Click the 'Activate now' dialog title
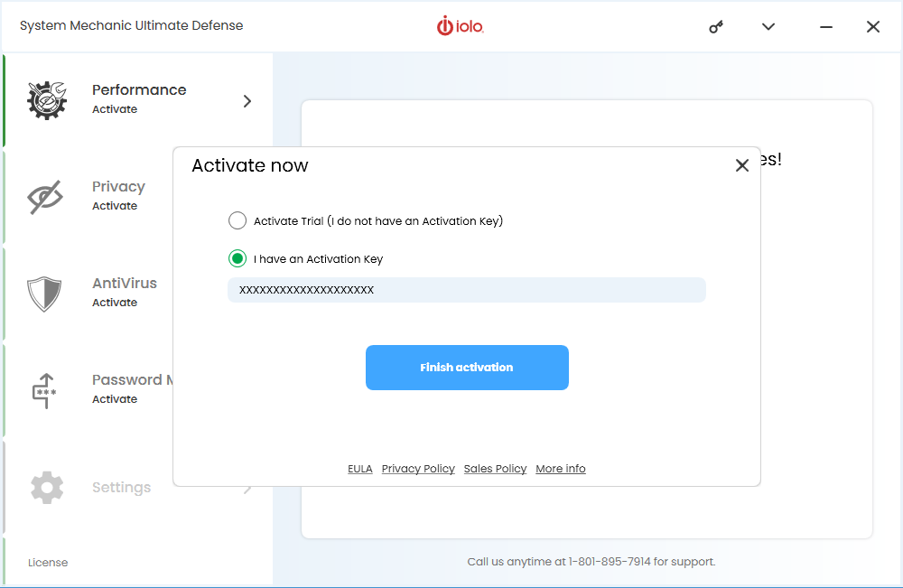This screenshot has width=903, height=588. click(250, 166)
